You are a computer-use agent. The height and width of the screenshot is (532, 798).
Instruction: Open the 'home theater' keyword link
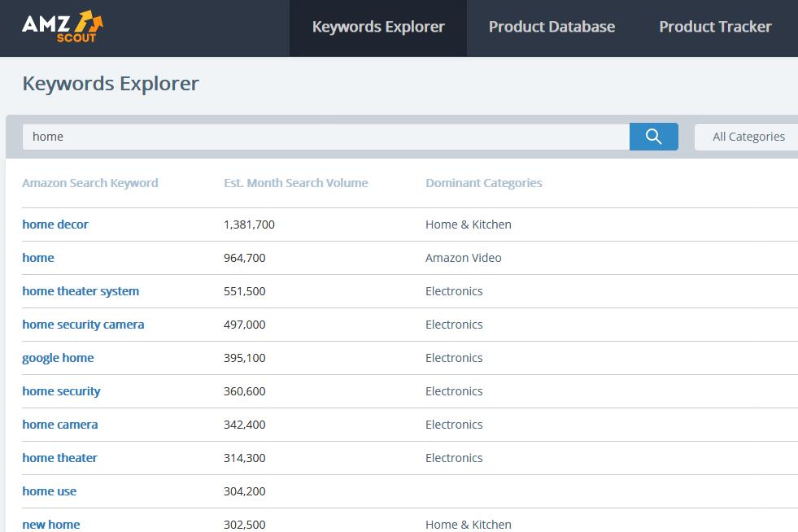[59, 458]
